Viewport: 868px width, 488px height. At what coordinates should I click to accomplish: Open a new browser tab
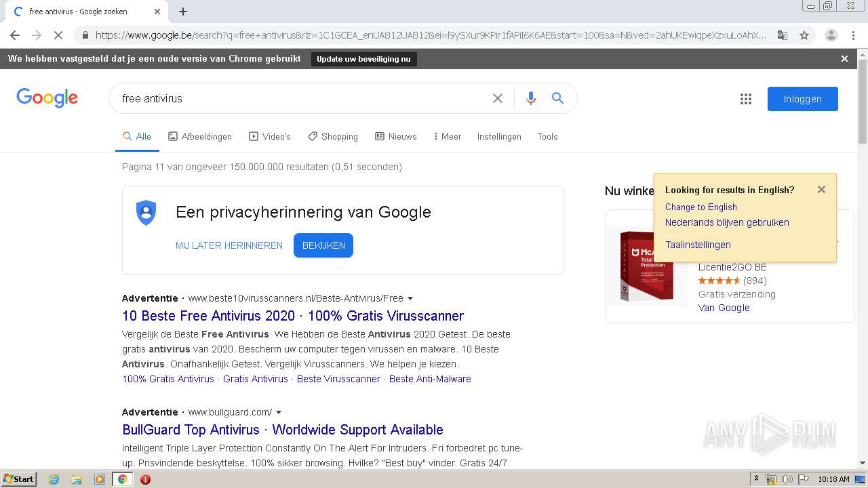pos(183,12)
